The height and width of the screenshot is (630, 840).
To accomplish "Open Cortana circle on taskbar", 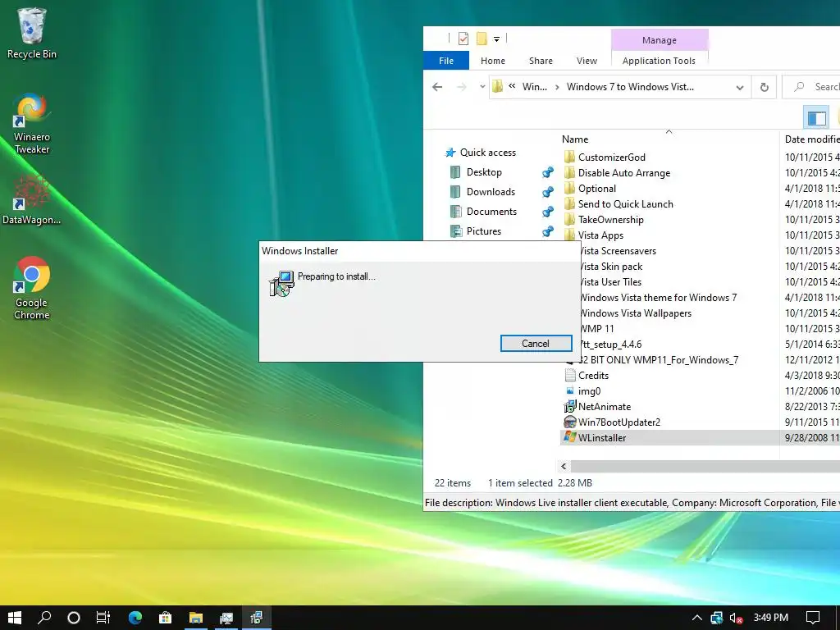I will coord(74,618).
